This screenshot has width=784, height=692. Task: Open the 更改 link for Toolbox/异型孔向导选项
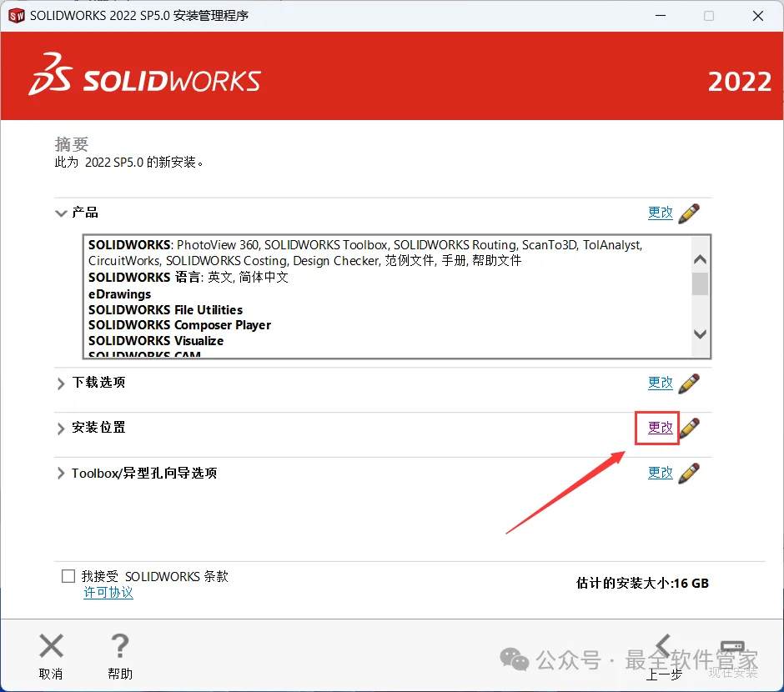(x=660, y=473)
